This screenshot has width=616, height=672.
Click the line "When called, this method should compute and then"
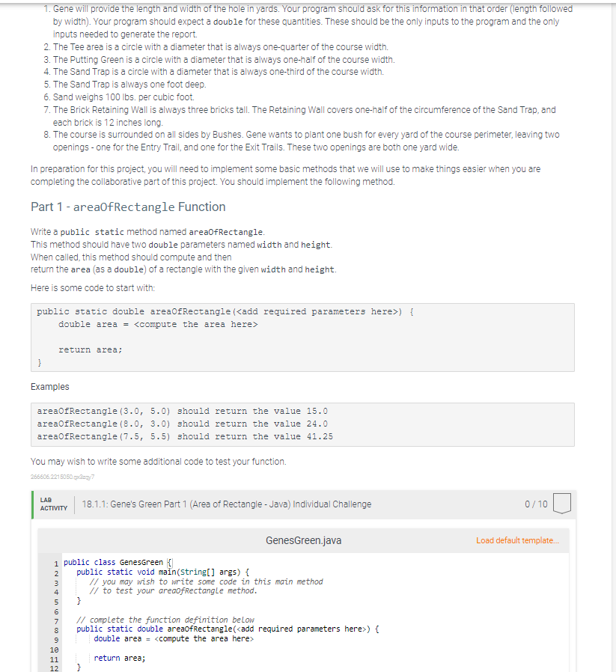[x=131, y=257]
